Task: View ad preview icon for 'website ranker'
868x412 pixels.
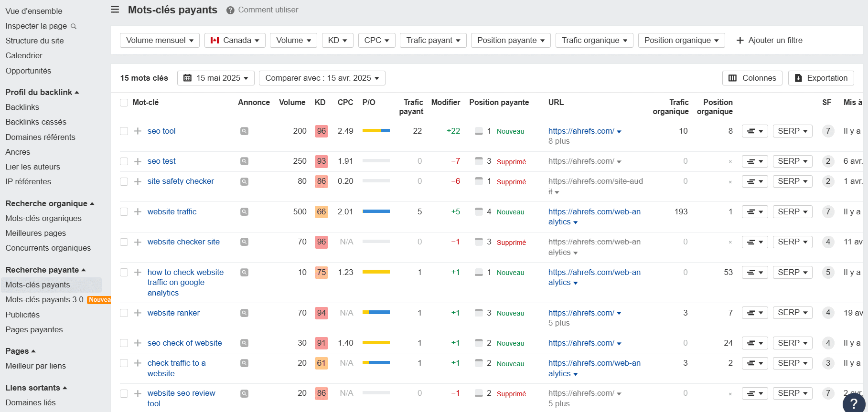Action: click(244, 313)
